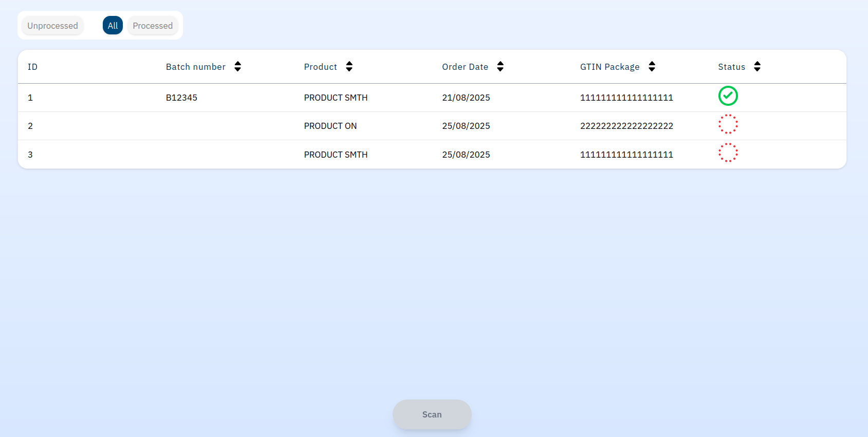Select the GTIN 222222222222222222 cell
Screen dimensions: 868x437
pyautogui.click(x=626, y=126)
